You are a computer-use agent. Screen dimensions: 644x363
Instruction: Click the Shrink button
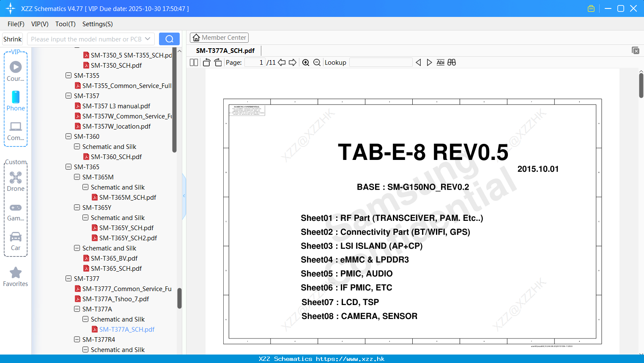tap(13, 39)
